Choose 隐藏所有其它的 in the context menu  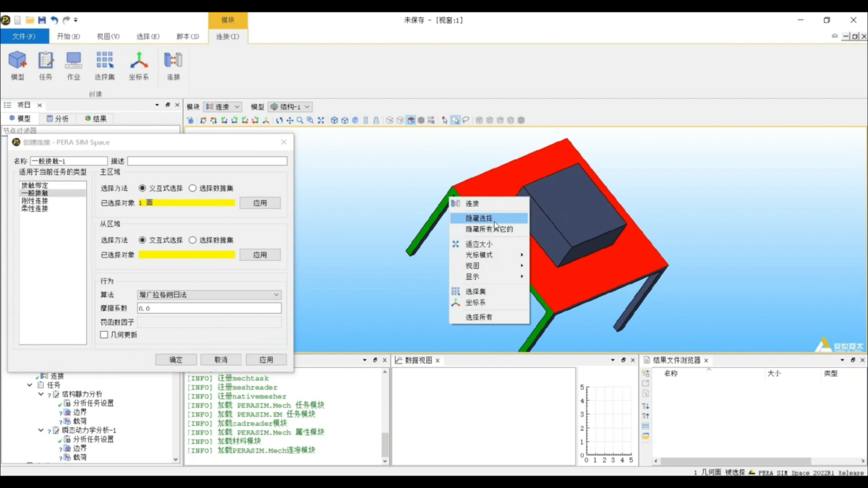tap(489, 229)
